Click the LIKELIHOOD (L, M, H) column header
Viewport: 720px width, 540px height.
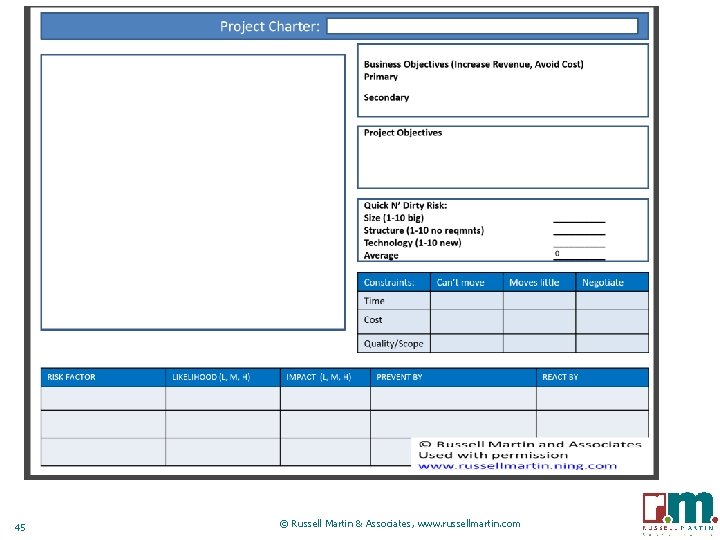223,377
